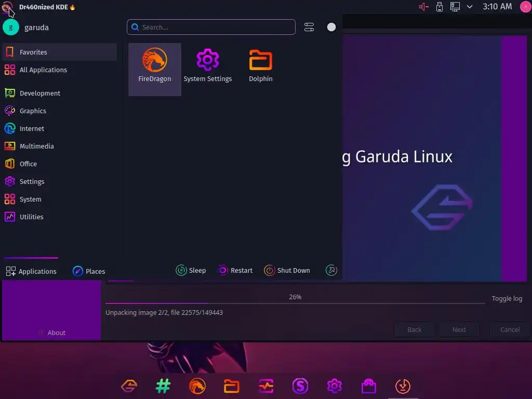Click into the launcher Search field

click(211, 27)
